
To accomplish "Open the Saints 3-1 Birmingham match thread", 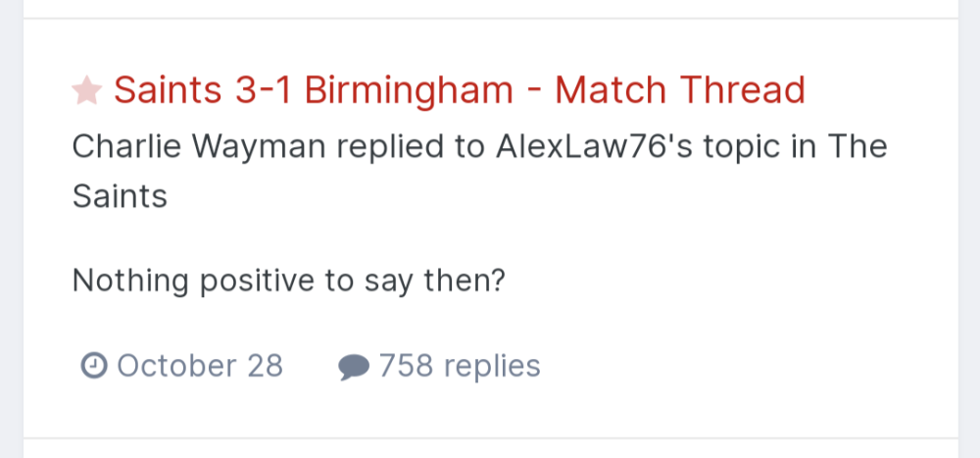I will click(459, 90).
